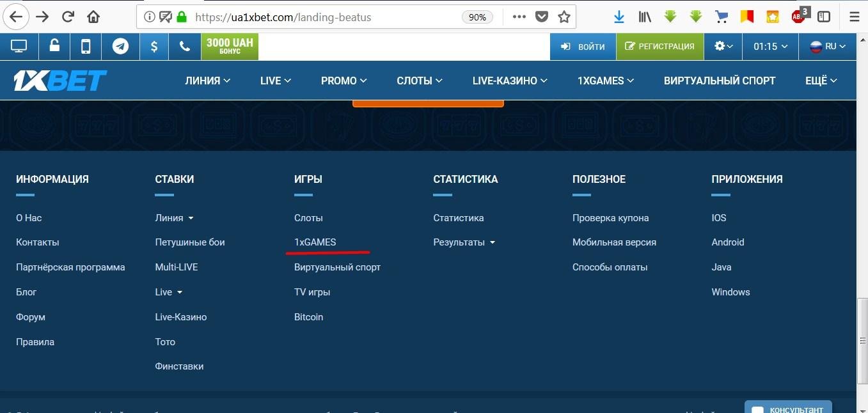The width and height of the screenshot is (868, 413).
Task: Open the Способы оплаты link
Action: coord(610,267)
